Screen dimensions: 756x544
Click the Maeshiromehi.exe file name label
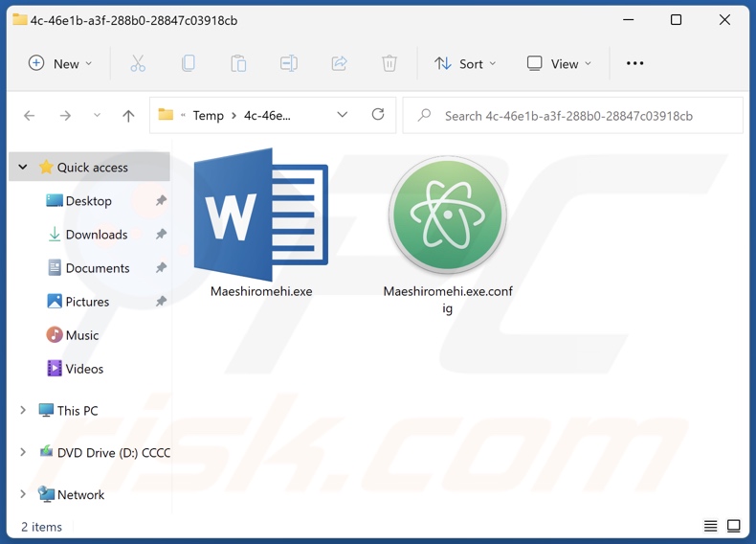(261, 291)
